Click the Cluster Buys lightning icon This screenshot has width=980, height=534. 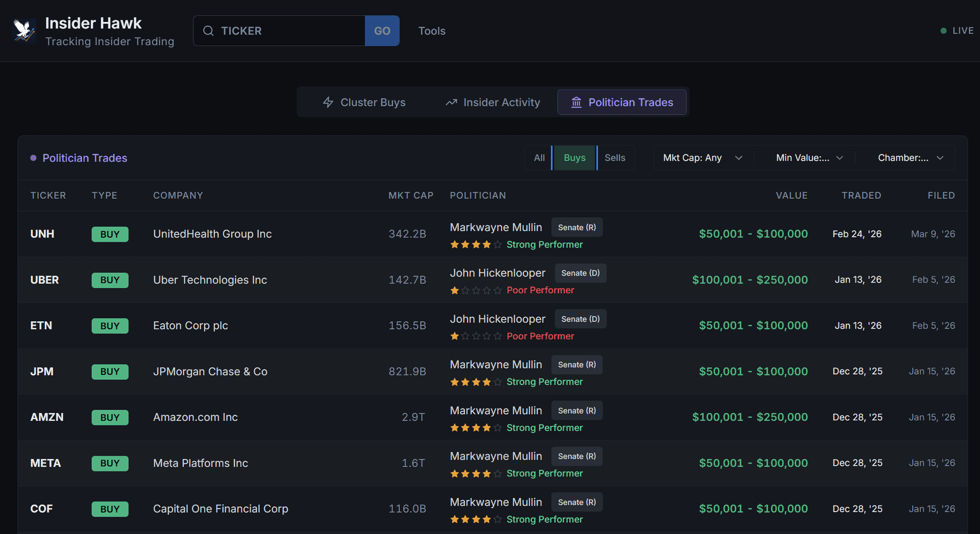(x=328, y=103)
